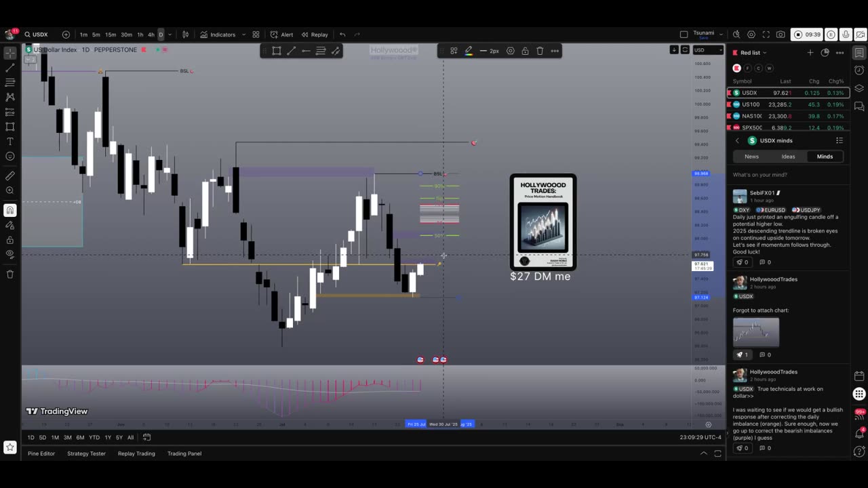This screenshot has width=868, height=488.
Task: Open the USDX symbol search
Action: (x=37, y=35)
